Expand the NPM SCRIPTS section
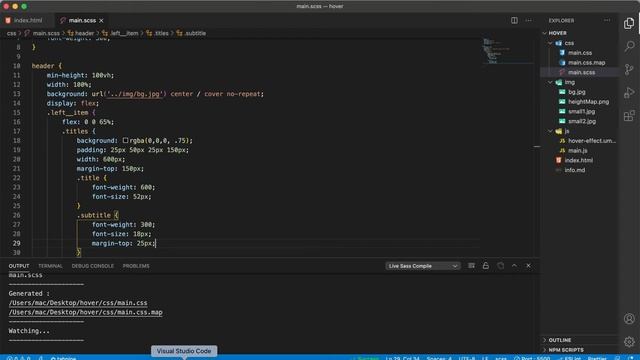This screenshot has width=640, height=360. 566,350
